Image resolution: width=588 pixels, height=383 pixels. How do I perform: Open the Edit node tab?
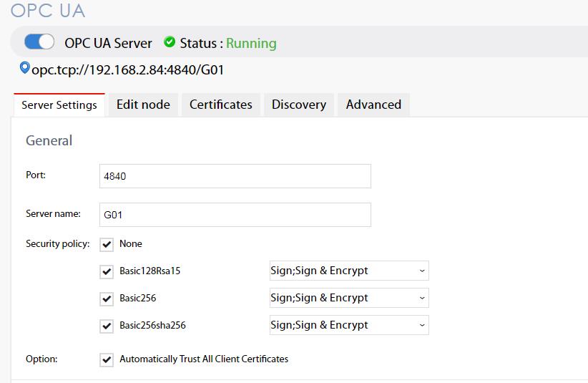143,105
